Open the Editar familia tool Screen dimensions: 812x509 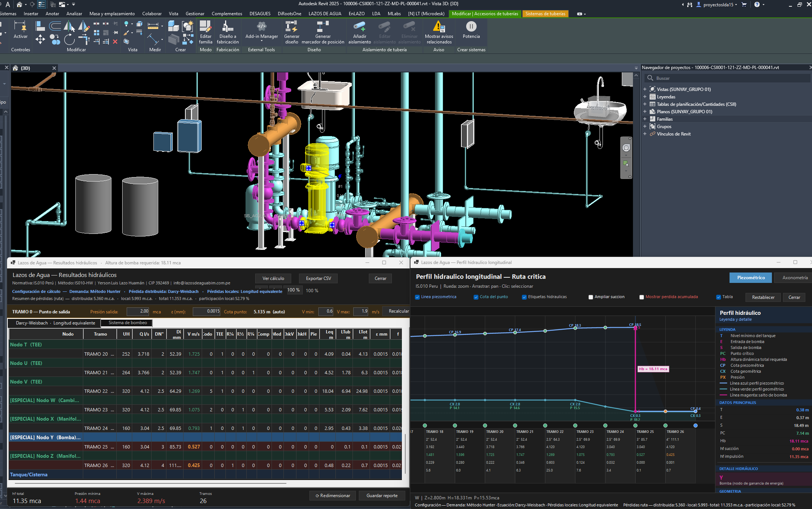coord(205,32)
